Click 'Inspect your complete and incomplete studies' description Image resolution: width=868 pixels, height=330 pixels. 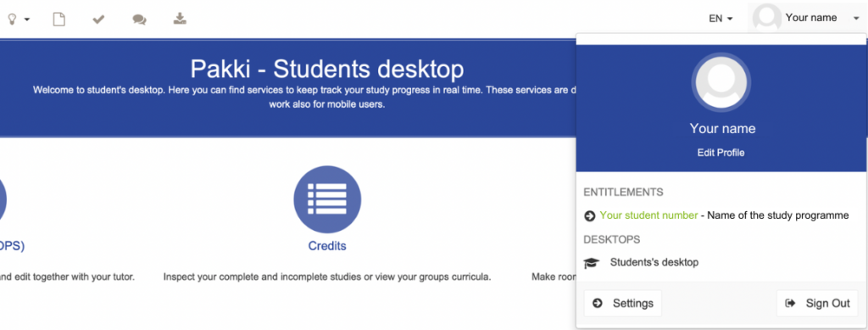[x=327, y=277]
